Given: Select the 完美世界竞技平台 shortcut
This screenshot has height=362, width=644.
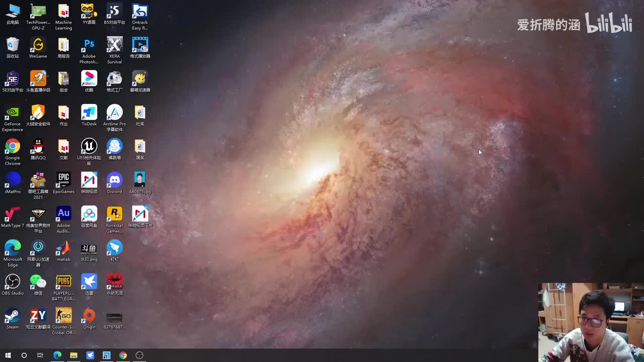Looking at the screenshot, I should [38, 220].
